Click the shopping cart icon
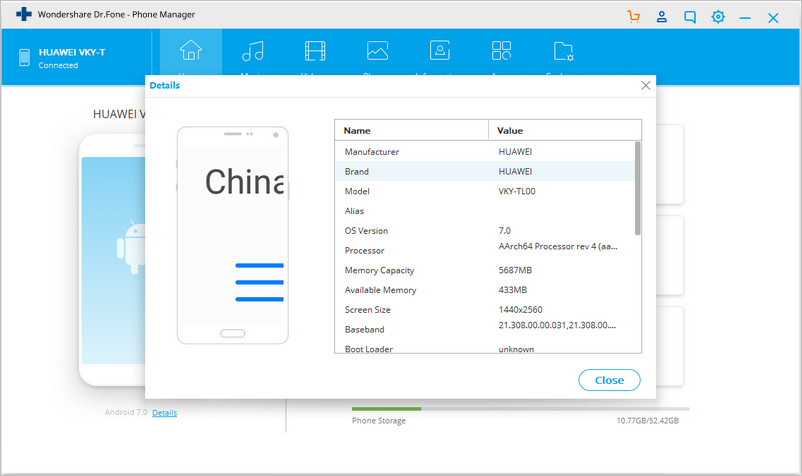This screenshot has width=802, height=476. [634, 17]
